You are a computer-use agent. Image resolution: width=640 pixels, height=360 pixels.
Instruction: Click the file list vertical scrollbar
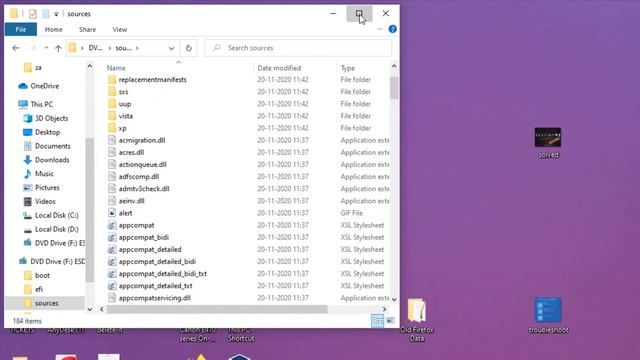(x=393, y=88)
